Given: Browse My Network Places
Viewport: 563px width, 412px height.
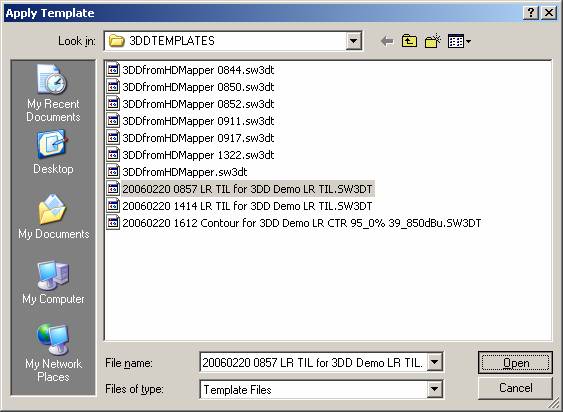Looking at the screenshot, I should coord(53,353).
